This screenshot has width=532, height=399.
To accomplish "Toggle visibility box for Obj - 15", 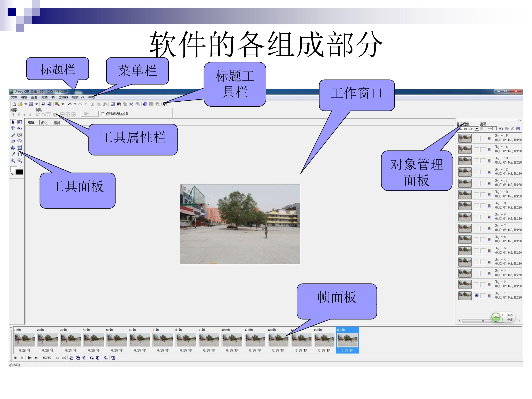I will 477,138.
